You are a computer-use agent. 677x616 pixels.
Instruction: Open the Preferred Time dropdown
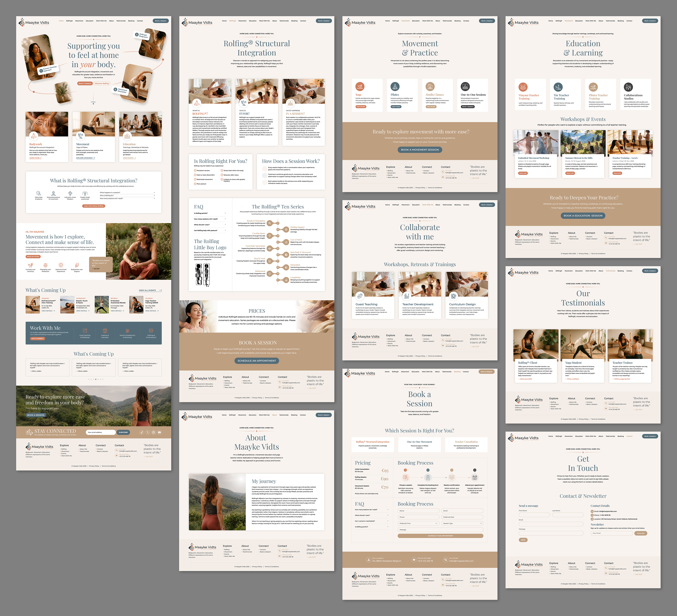click(418, 523)
